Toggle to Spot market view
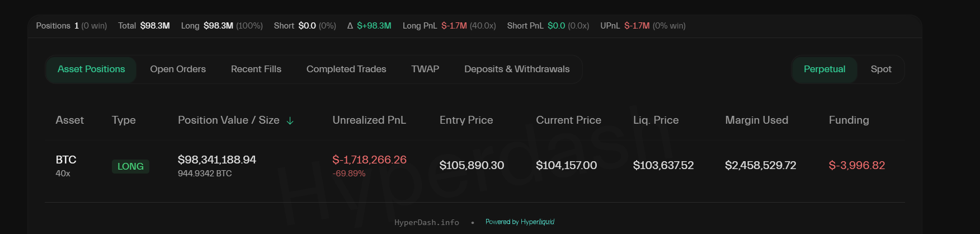Image resolution: width=980 pixels, height=234 pixels. [x=880, y=69]
